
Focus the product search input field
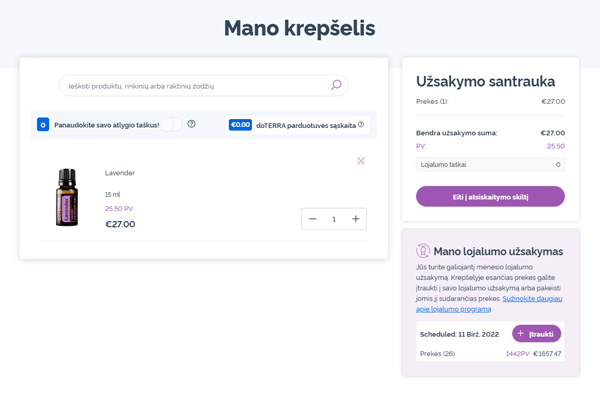(x=204, y=86)
